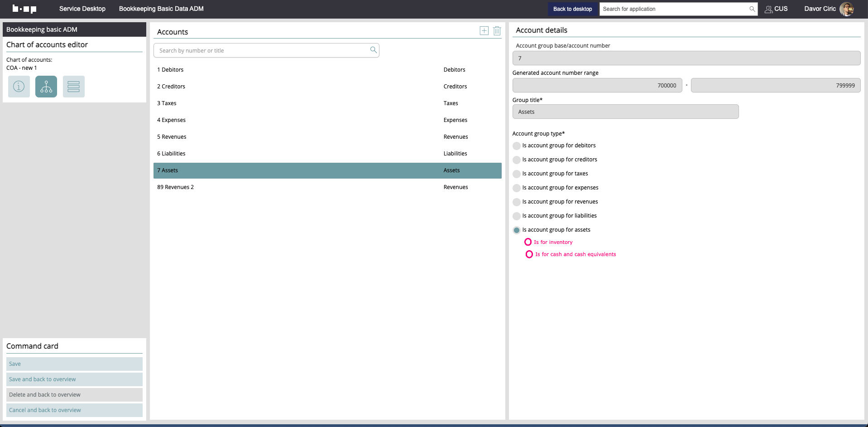
Task: Click 'Cancel and back to overview' command
Action: click(74, 410)
